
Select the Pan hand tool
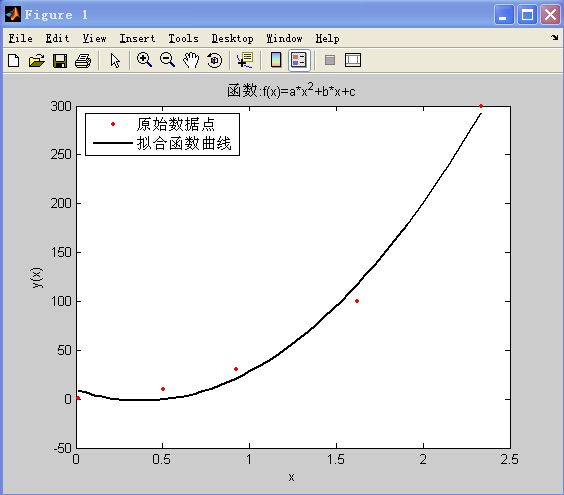click(x=191, y=60)
